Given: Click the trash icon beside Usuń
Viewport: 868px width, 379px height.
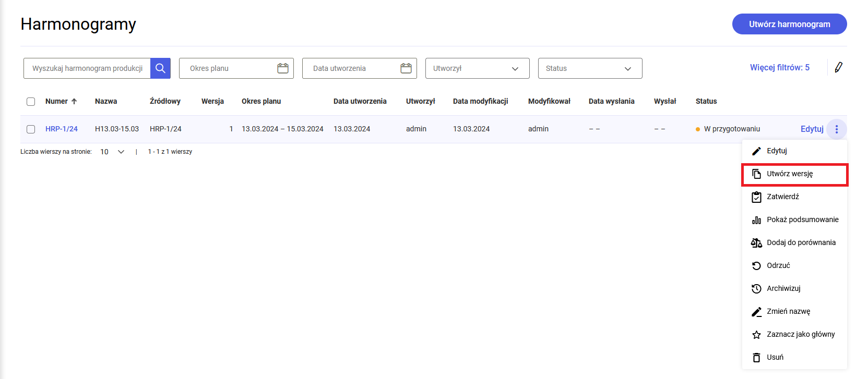Looking at the screenshot, I should tap(756, 358).
